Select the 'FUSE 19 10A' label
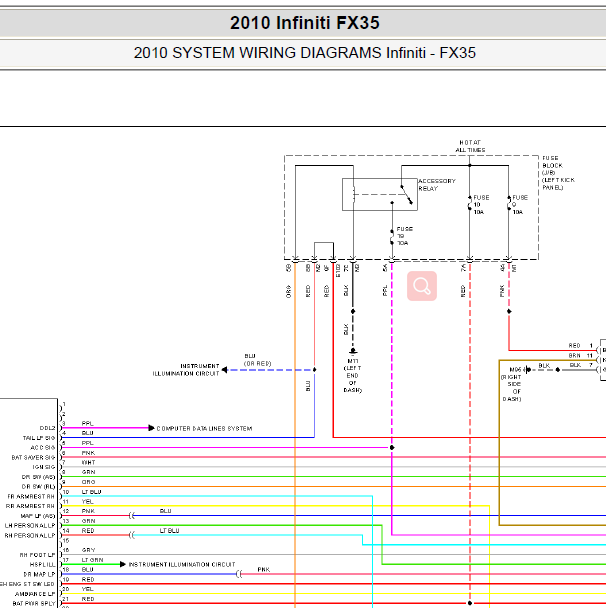The image size is (606, 608). pyautogui.click(x=404, y=236)
